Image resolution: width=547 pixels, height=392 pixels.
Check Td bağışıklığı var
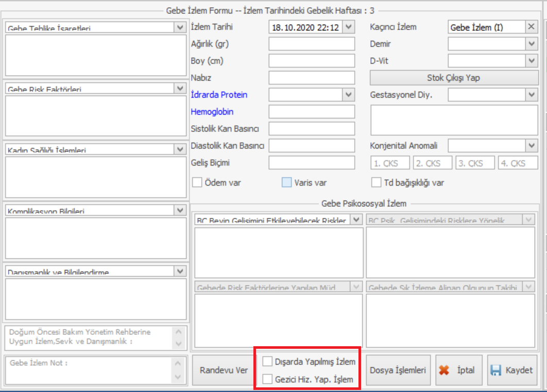[x=377, y=183]
